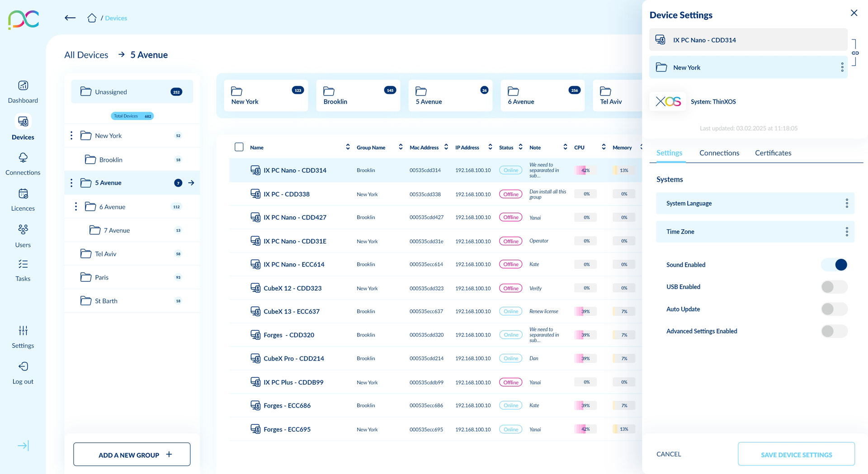Click the home icon in breadcrumb

coord(92,18)
